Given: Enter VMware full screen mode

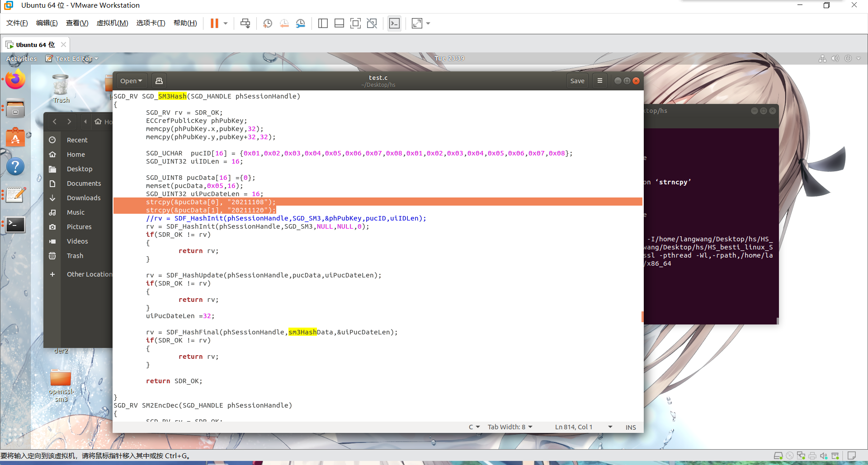Looking at the screenshot, I should tap(355, 23).
